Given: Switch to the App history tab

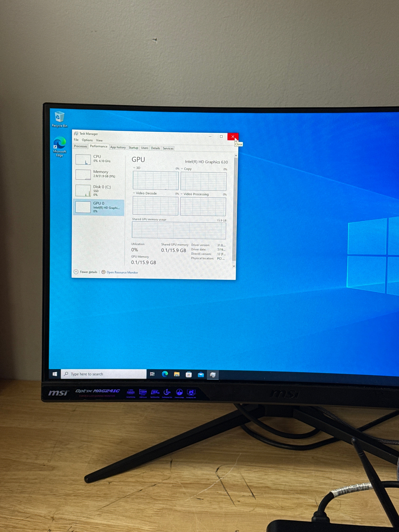Looking at the screenshot, I should click(x=118, y=147).
